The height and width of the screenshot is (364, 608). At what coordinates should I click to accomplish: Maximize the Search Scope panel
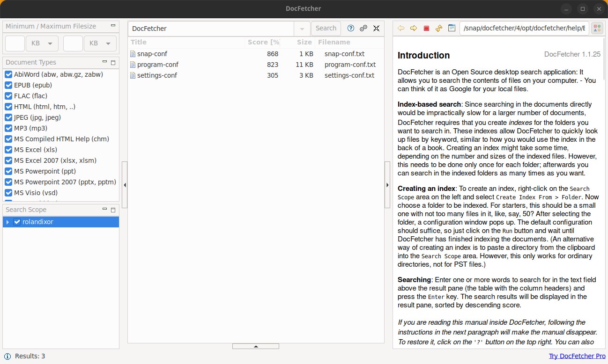coord(113,210)
